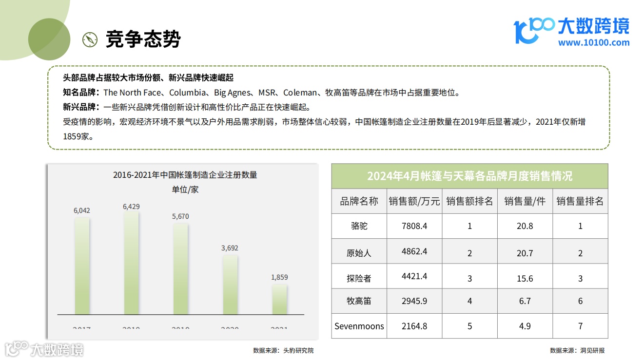The width and height of the screenshot is (644, 361).
Task: Click the 知名品牌 line listing The North Face
Action: pyautogui.click(x=261, y=93)
